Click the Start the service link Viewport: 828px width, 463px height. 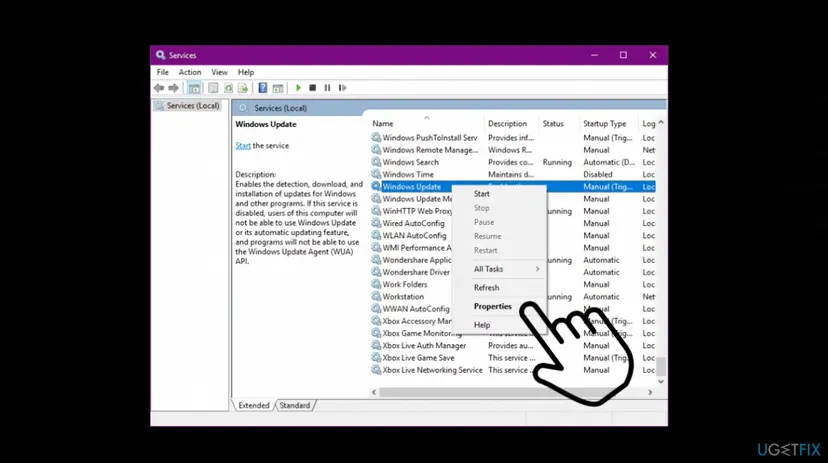click(243, 146)
